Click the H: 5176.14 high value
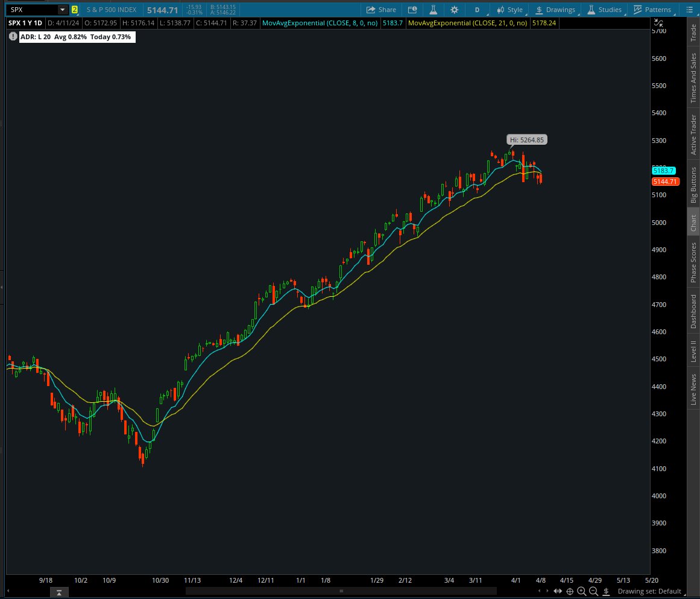The image size is (700, 599). 138,23
